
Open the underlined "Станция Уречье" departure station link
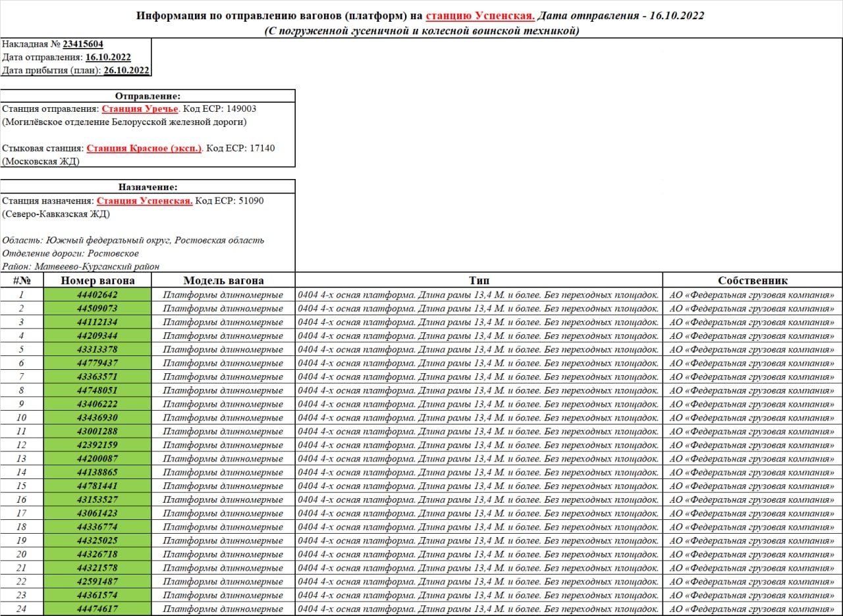pos(140,109)
